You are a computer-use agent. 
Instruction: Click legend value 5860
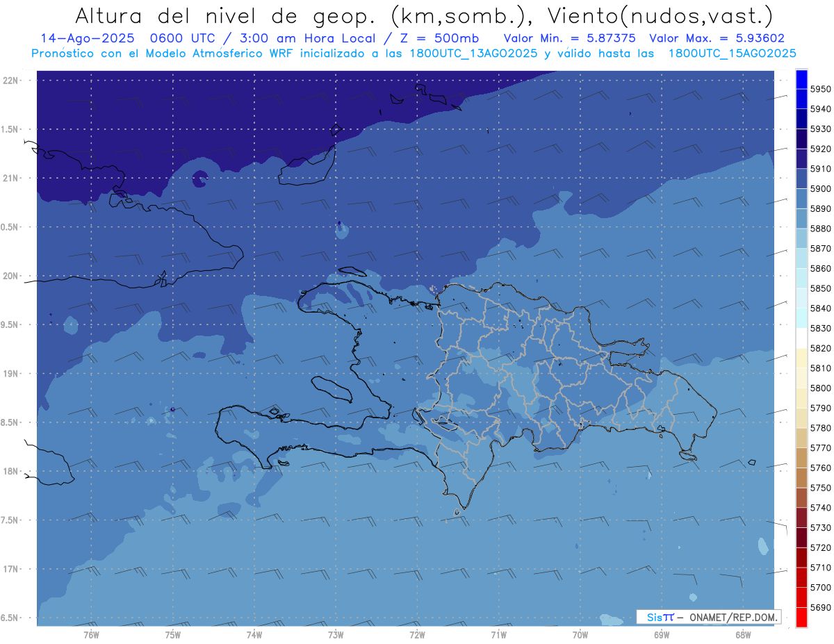click(820, 268)
